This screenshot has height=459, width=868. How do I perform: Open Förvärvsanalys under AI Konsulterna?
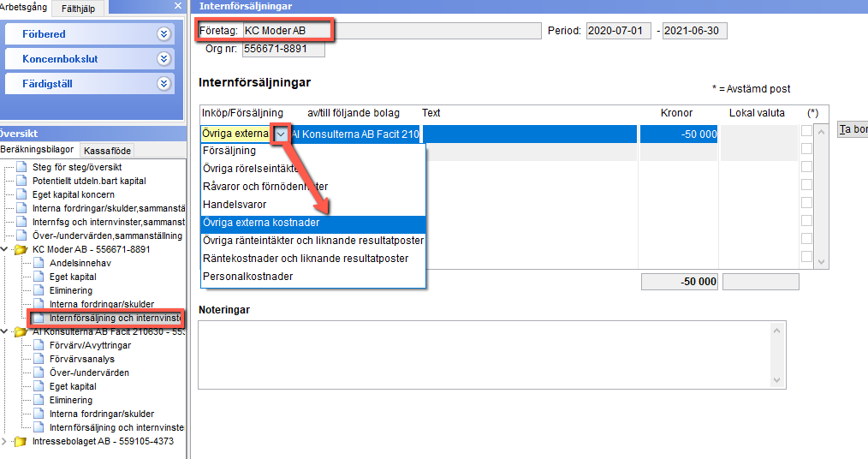coord(82,359)
